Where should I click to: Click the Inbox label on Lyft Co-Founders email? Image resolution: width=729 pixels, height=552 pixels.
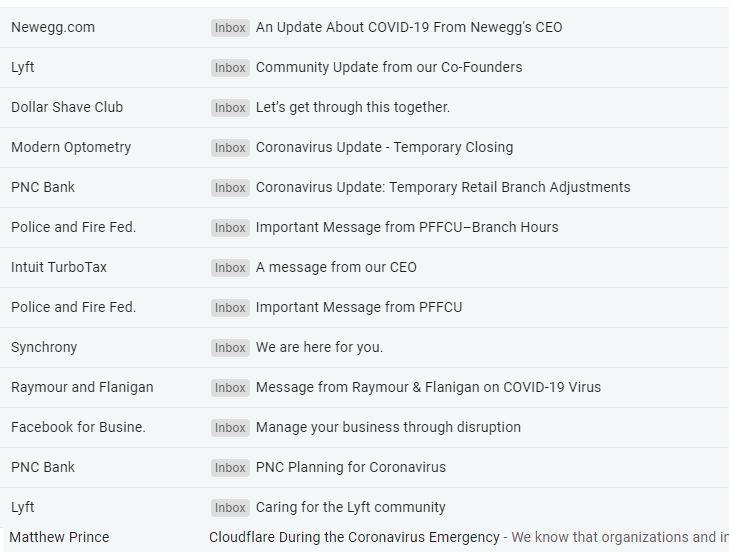[x=230, y=67]
